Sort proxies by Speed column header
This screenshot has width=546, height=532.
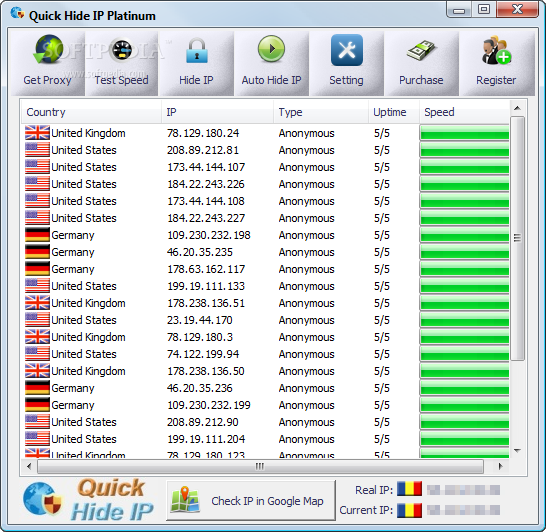[x=465, y=112]
